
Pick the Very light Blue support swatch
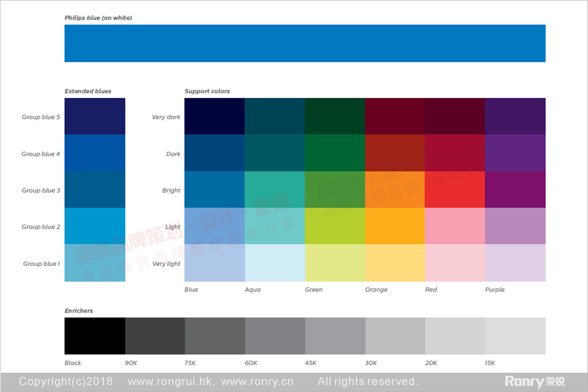pos(215,263)
